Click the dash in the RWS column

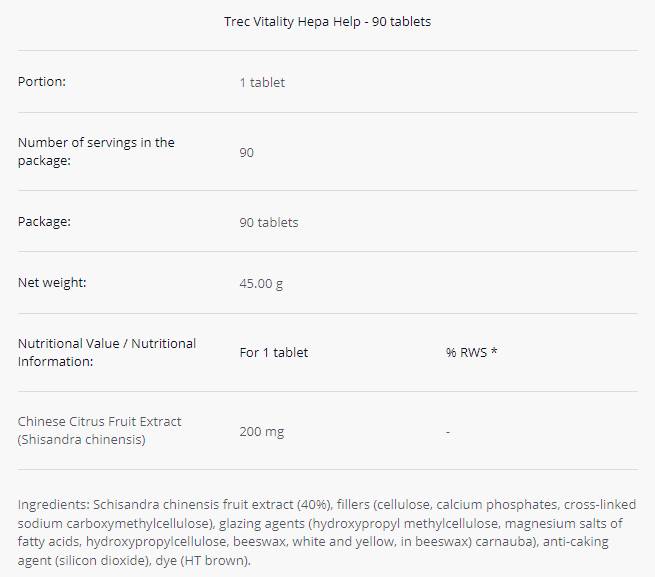point(448,431)
